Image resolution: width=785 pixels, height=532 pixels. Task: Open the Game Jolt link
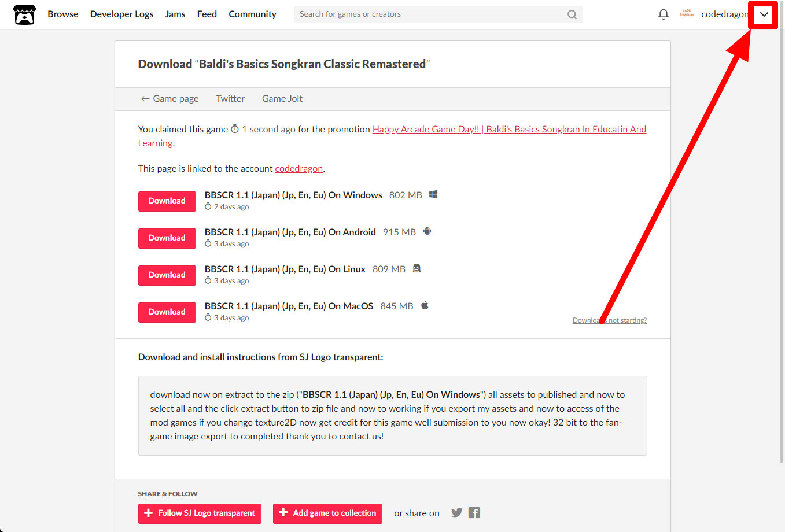[x=282, y=99]
